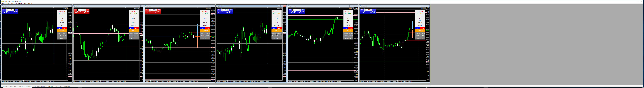The width and height of the screenshot is (644, 88).
Task: Click EnigmaEA smiley icon on USDJPY chart
Action: (139, 8)
